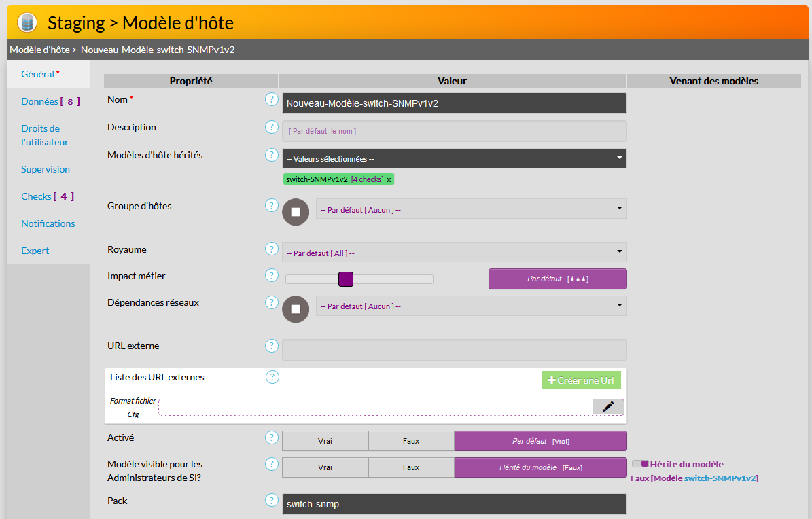812x519 pixels.
Task: Click the Impact métier slider handle
Action: [346, 279]
